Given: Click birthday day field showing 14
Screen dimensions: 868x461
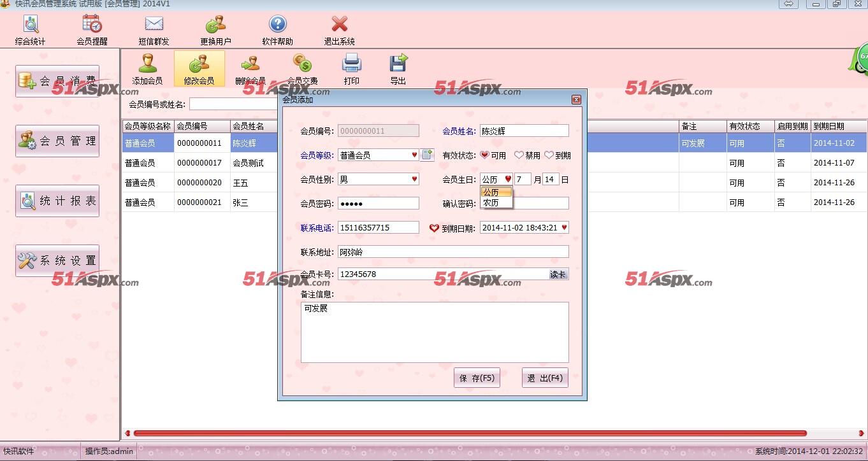Looking at the screenshot, I should click(x=551, y=180).
